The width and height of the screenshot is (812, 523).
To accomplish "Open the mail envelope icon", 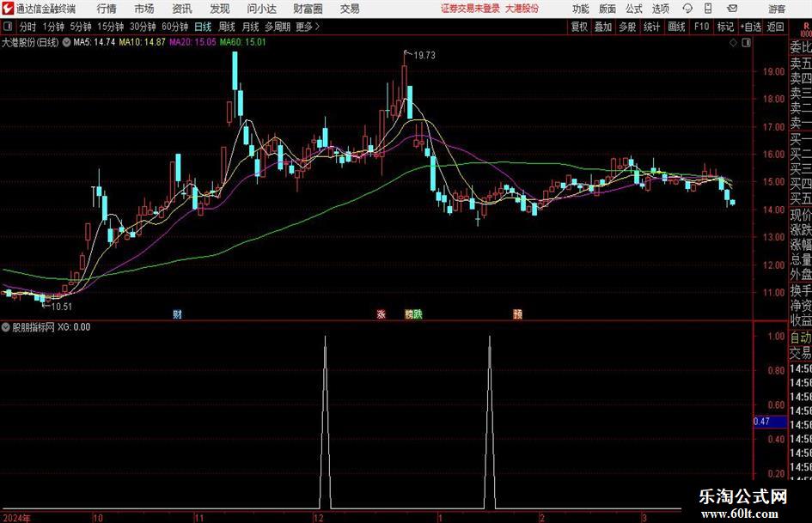I will (732, 9).
